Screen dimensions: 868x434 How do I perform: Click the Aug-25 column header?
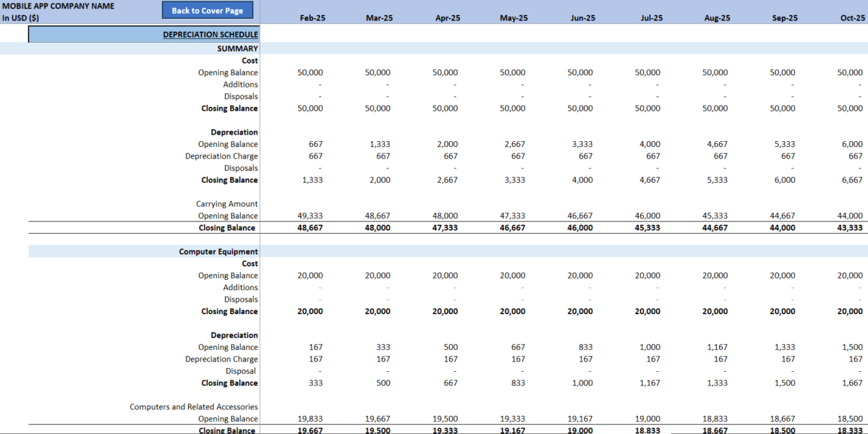717,18
